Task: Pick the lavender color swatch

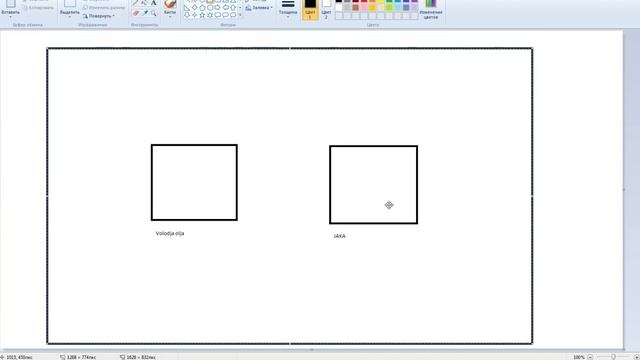Action: tap(415, 7)
